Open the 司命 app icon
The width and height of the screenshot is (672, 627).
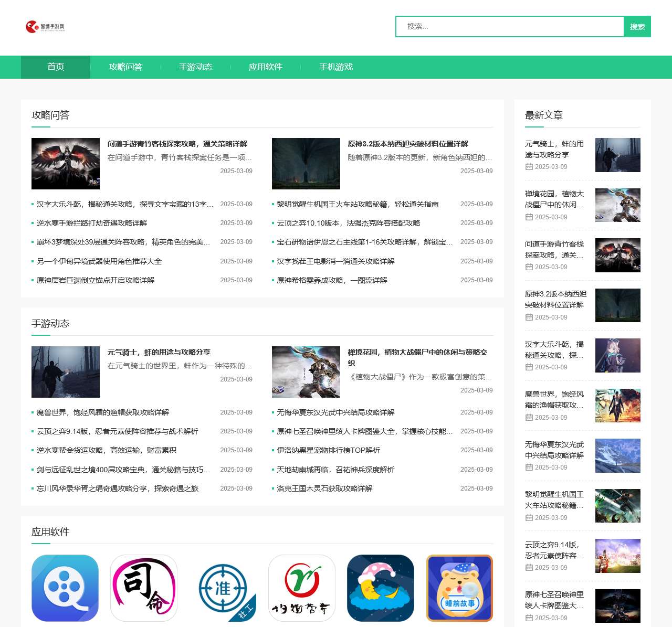pos(144,588)
